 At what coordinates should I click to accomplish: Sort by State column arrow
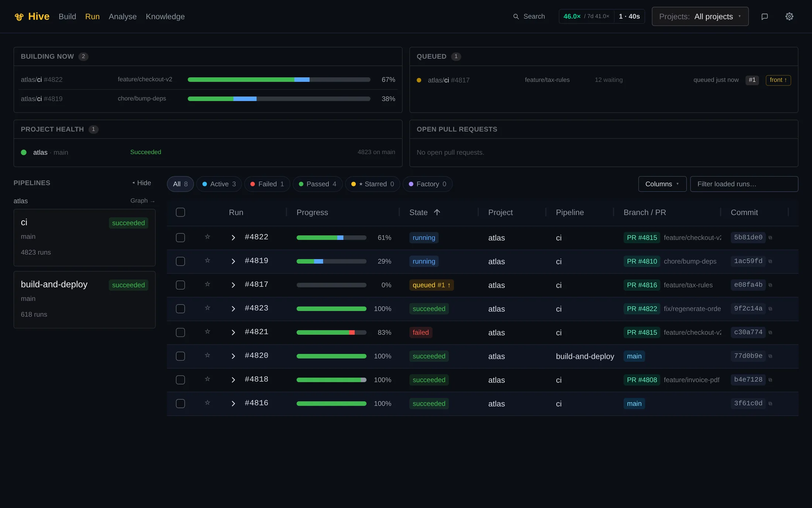pyautogui.click(x=437, y=212)
